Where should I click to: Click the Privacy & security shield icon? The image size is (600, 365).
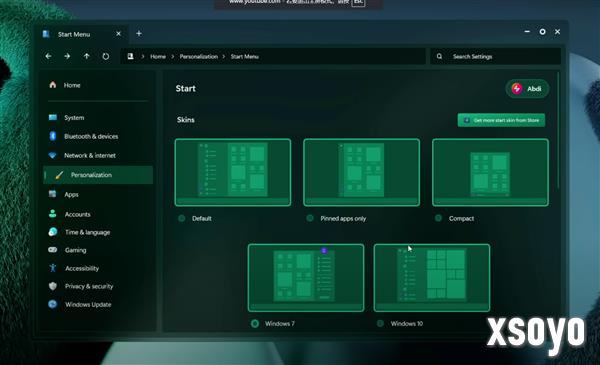[53, 286]
